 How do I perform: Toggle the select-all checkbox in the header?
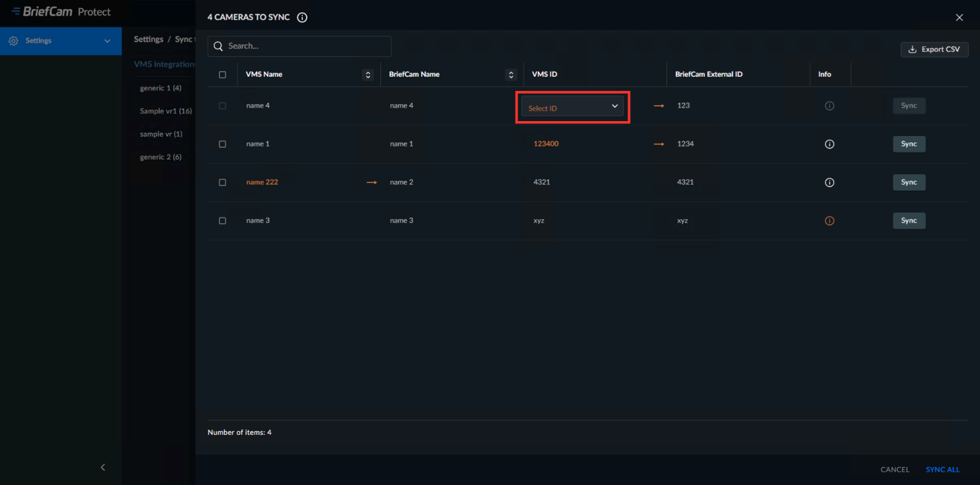coord(223,75)
